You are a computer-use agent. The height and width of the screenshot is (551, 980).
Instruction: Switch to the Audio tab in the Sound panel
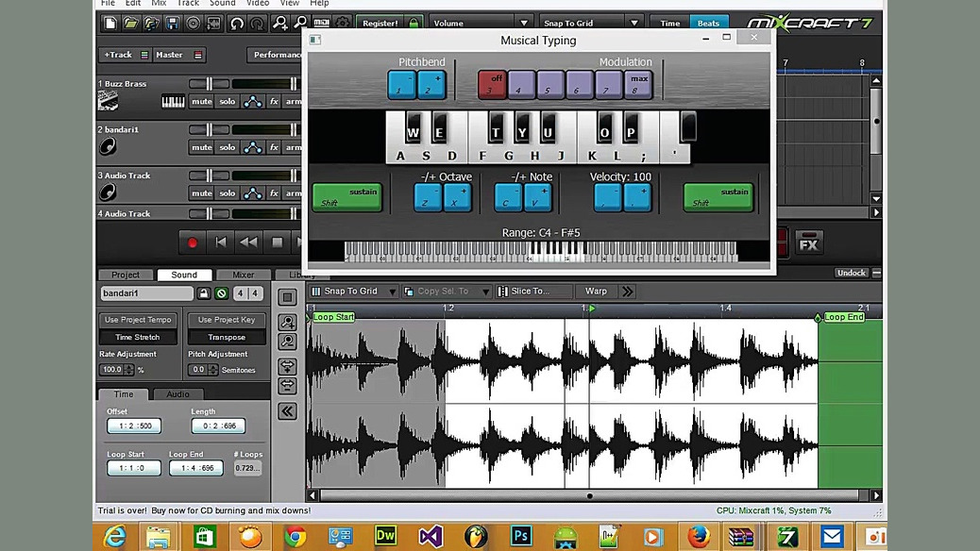point(177,393)
